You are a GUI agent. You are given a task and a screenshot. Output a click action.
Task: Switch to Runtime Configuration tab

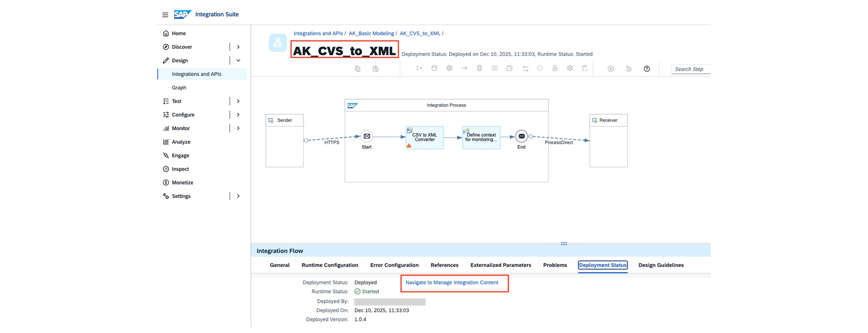coord(330,265)
